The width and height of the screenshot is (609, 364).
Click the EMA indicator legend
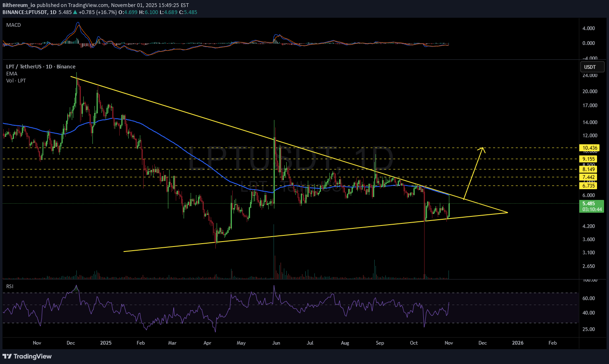click(x=12, y=74)
